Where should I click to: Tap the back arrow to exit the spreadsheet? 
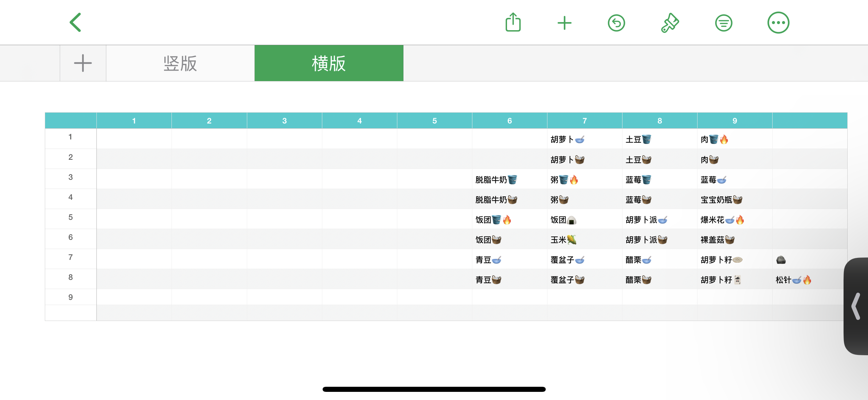point(75,22)
